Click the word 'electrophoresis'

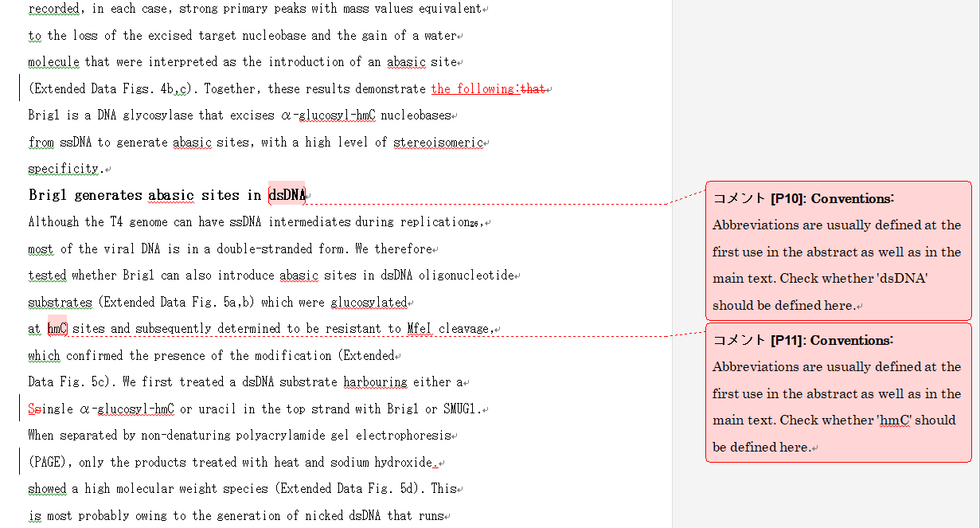coord(403,435)
